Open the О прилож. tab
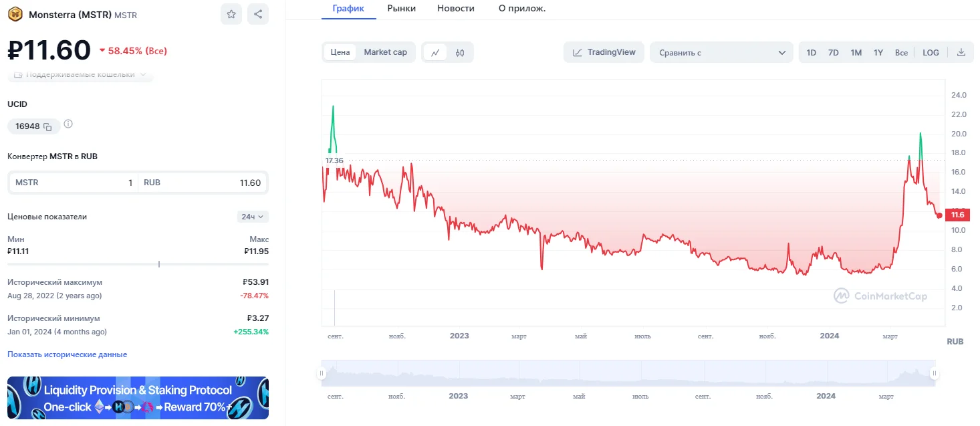 tap(522, 8)
